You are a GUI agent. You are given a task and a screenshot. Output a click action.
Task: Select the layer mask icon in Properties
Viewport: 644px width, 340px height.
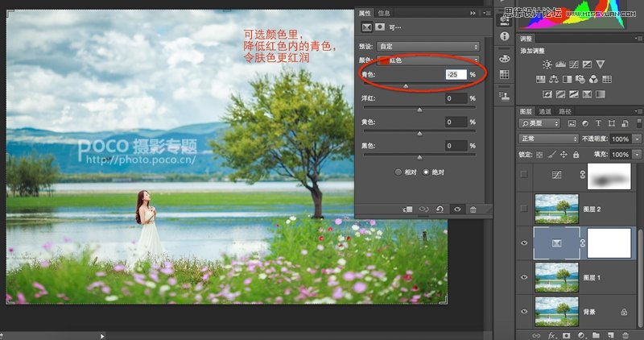pos(380,27)
